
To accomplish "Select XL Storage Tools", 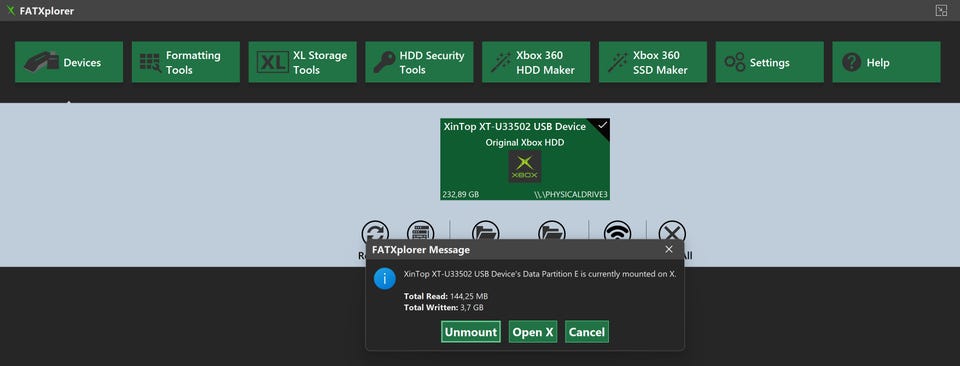I will pos(302,62).
